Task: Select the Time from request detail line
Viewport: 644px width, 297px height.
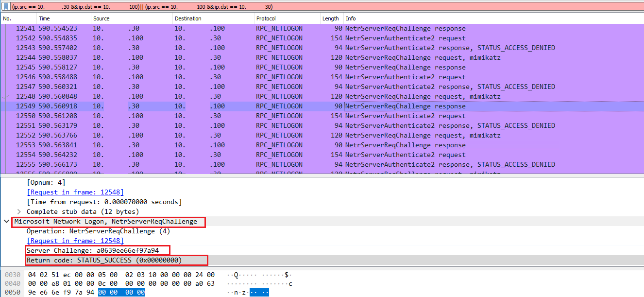Action: 104,202
